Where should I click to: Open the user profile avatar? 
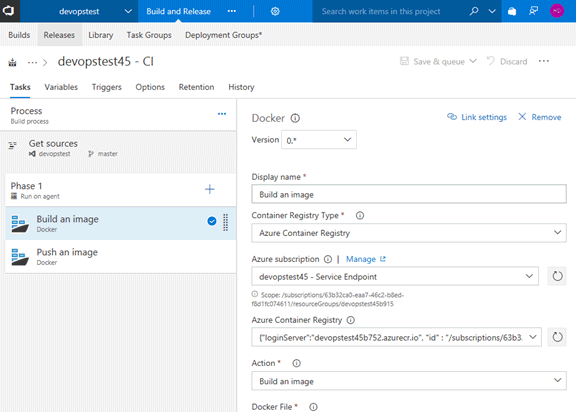click(x=557, y=11)
